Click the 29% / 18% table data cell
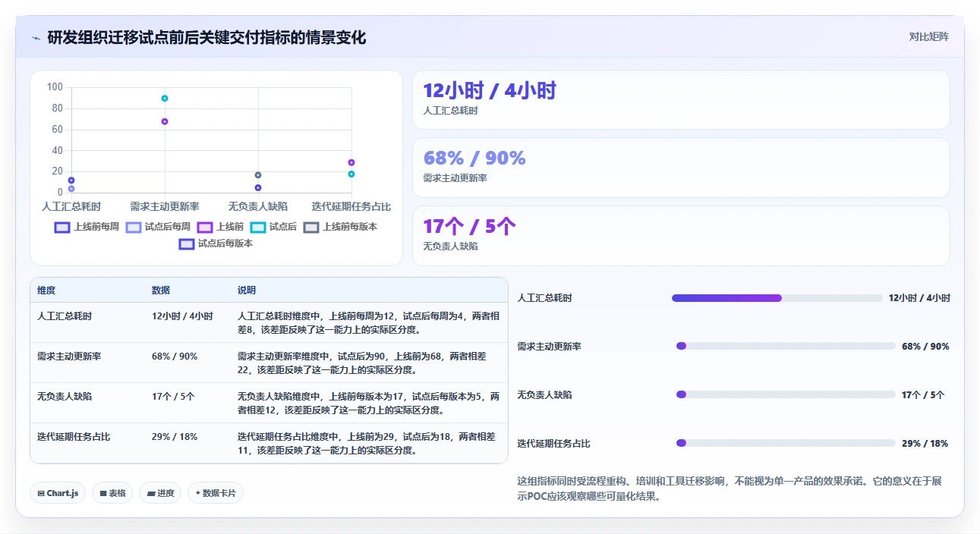Image resolution: width=980 pixels, height=534 pixels. (x=175, y=437)
